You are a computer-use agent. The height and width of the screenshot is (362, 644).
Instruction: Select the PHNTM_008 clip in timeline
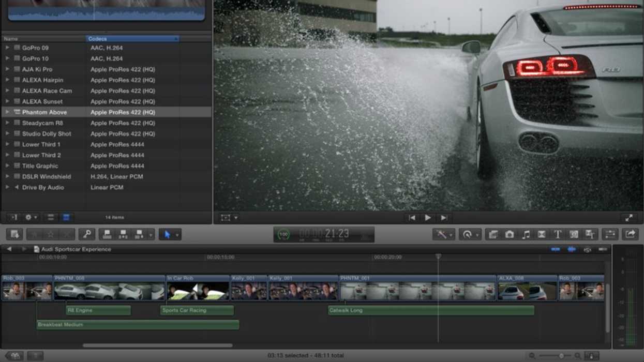(x=109, y=288)
